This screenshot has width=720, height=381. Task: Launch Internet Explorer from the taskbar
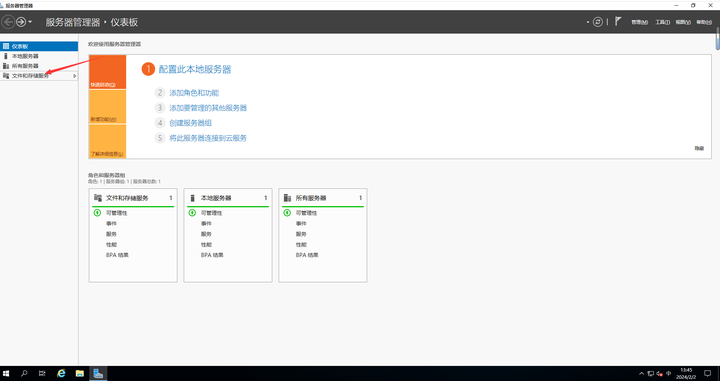61,374
